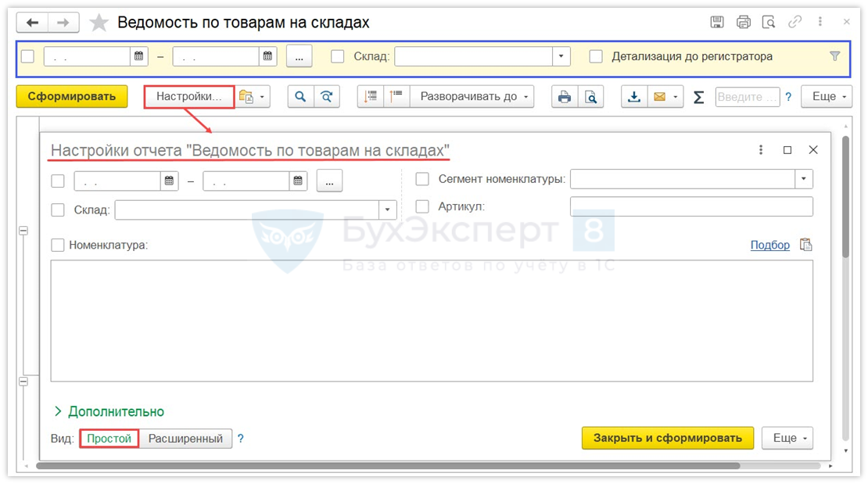The width and height of the screenshot is (868, 484).
Task: Click the Номенклатура list area
Action: click(x=432, y=321)
